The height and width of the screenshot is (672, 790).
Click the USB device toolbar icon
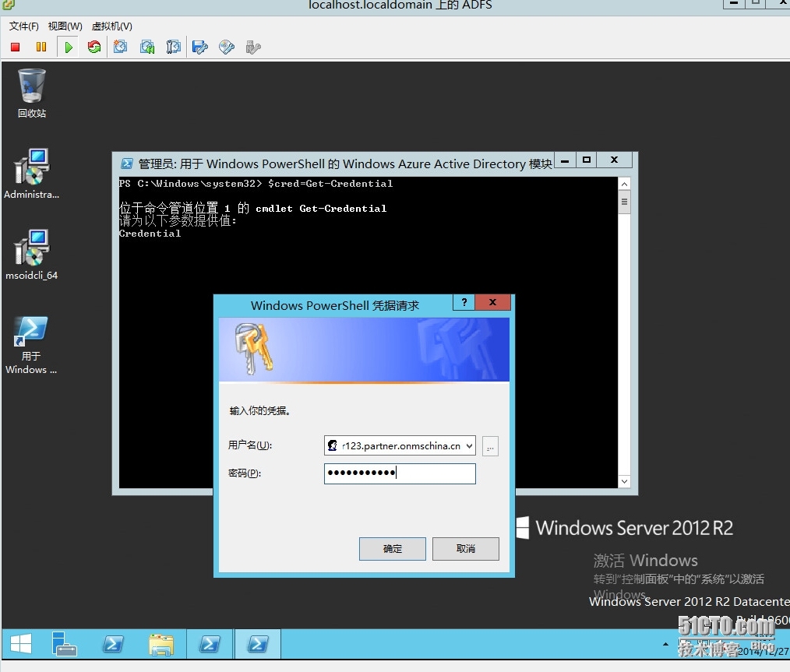pos(253,47)
